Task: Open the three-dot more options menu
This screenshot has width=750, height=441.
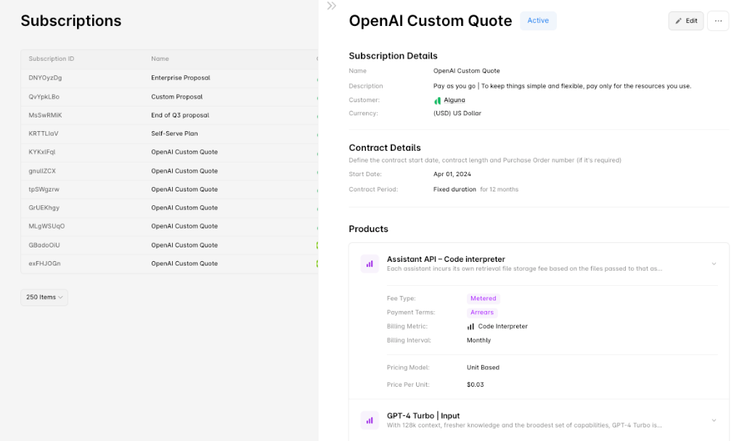Action: pyautogui.click(x=718, y=21)
